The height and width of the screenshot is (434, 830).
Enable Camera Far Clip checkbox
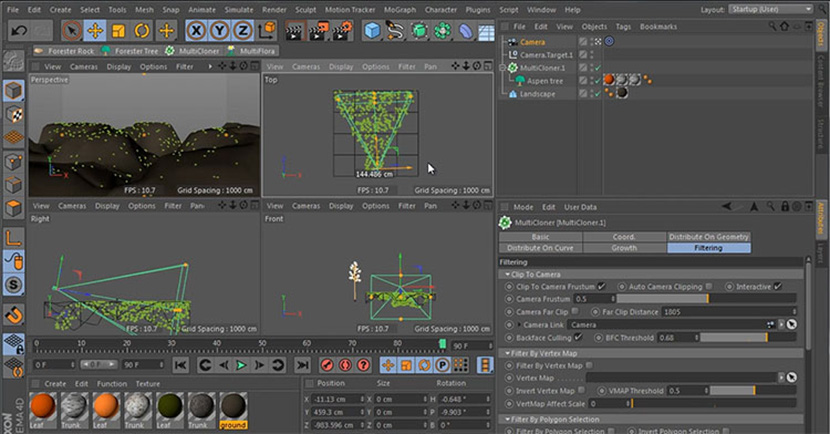point(575,312)
